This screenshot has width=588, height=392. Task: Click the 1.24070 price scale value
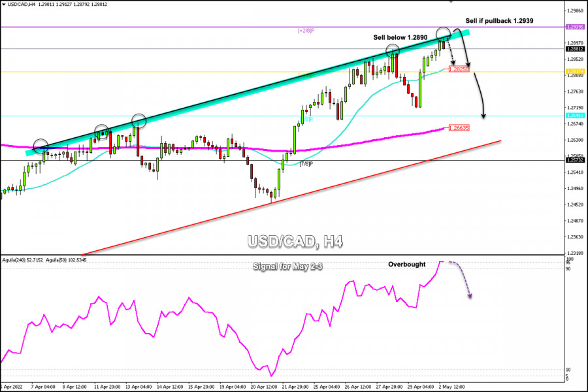pyautogui.click(x=576, y=221)
